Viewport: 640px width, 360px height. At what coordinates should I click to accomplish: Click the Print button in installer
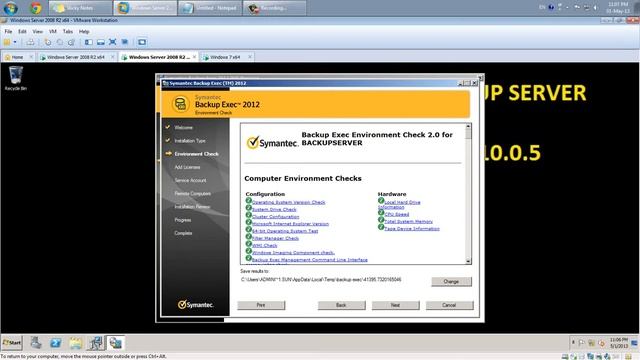tap(261, 305)
